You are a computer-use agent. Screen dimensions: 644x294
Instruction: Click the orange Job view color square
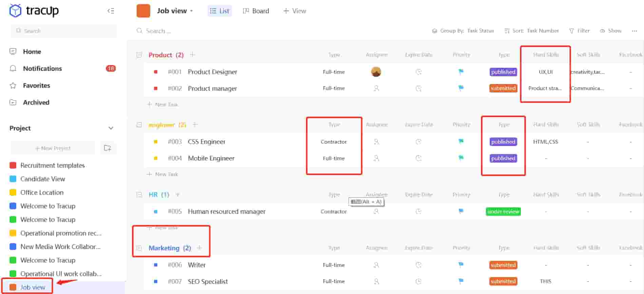[x=143, y=11]
